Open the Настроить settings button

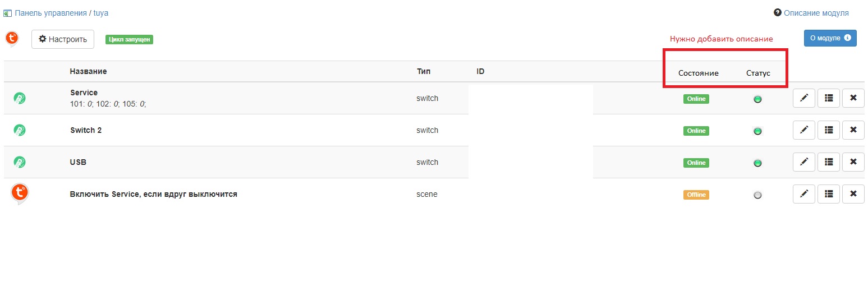63,39
